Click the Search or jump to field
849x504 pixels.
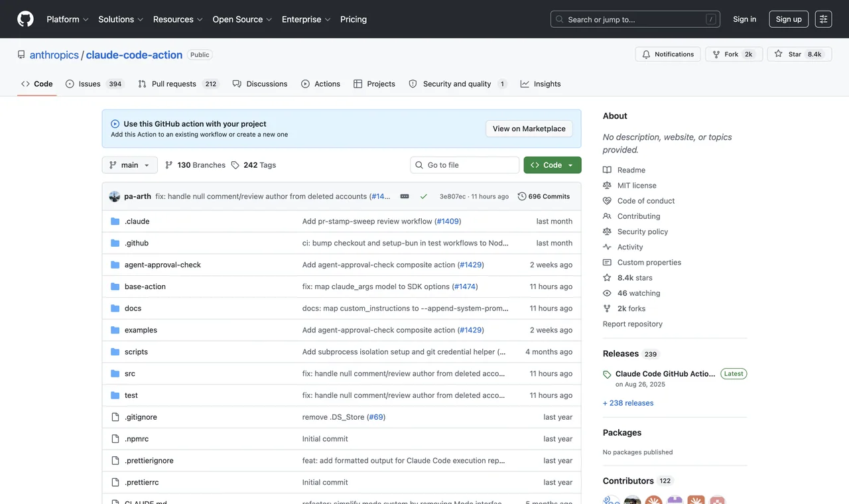click(635, 19)
